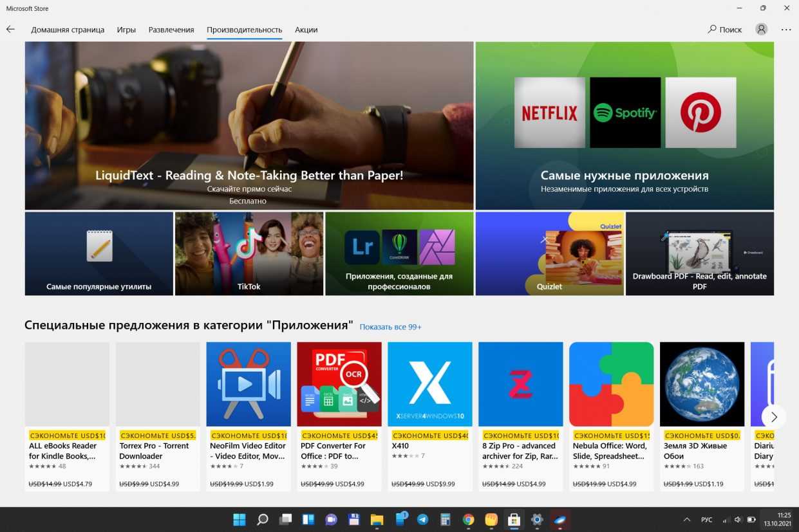Select the X410 app icon
Image resolution: width=799 pixels, height=532 pixels.
430,384
